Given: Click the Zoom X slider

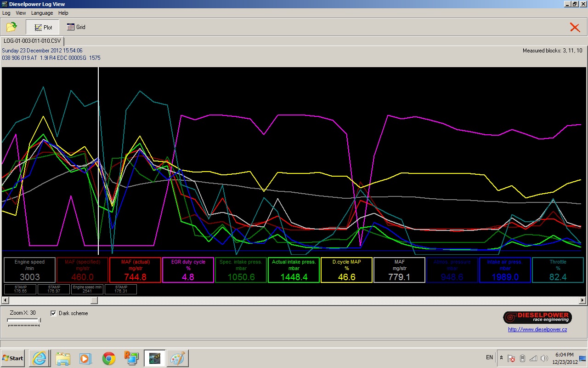Looking at the screenshot, I should pyautogui.click(x=24, y=321).
